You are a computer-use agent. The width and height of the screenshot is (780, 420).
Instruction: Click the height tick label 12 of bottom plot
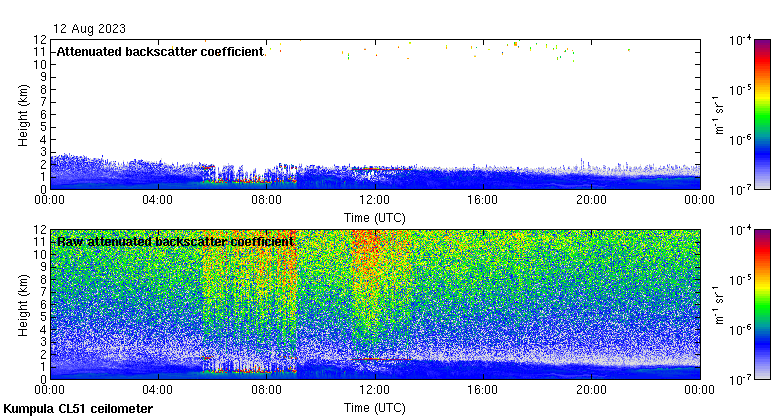click(x=40, y=229)
